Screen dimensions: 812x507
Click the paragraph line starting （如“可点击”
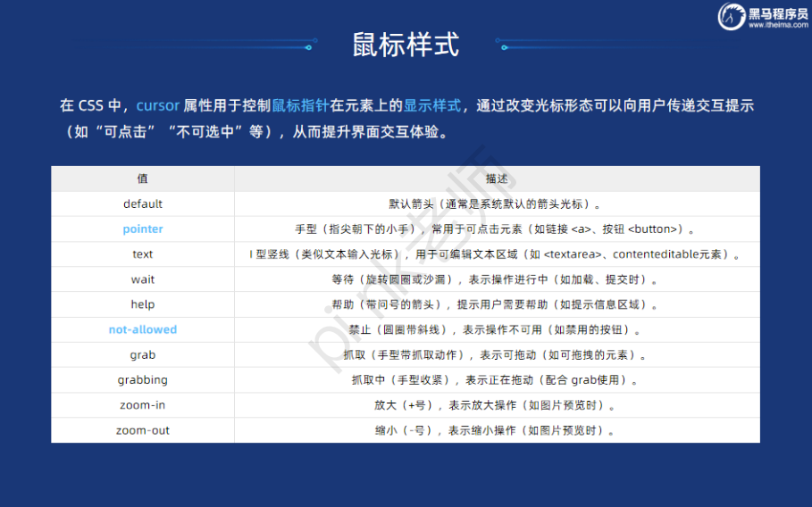pyautogui.click(x=255, y=132)
